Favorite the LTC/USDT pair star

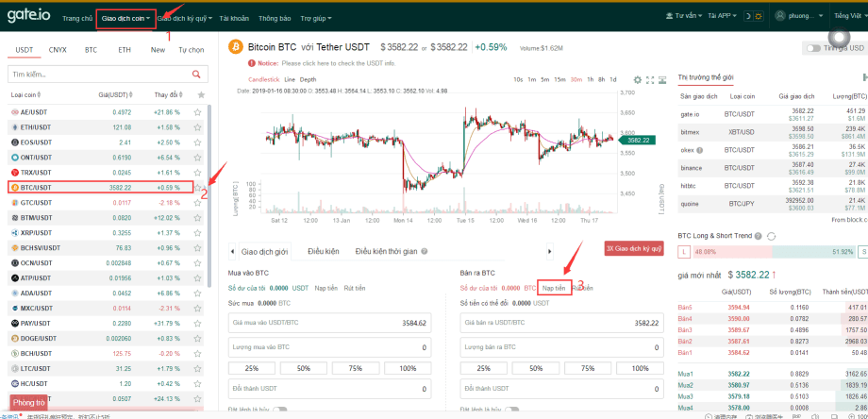point(197,368)
